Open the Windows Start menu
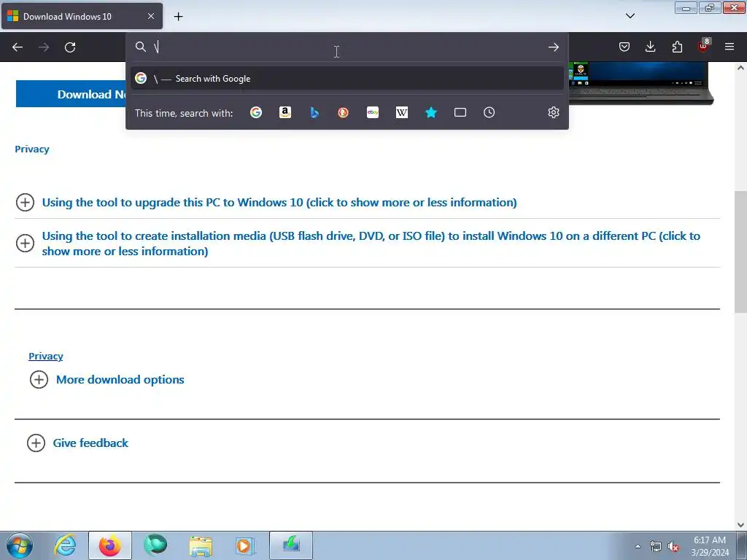Image resolution: width=747 pixels, height=560 pixels. (x=20, y=545)
